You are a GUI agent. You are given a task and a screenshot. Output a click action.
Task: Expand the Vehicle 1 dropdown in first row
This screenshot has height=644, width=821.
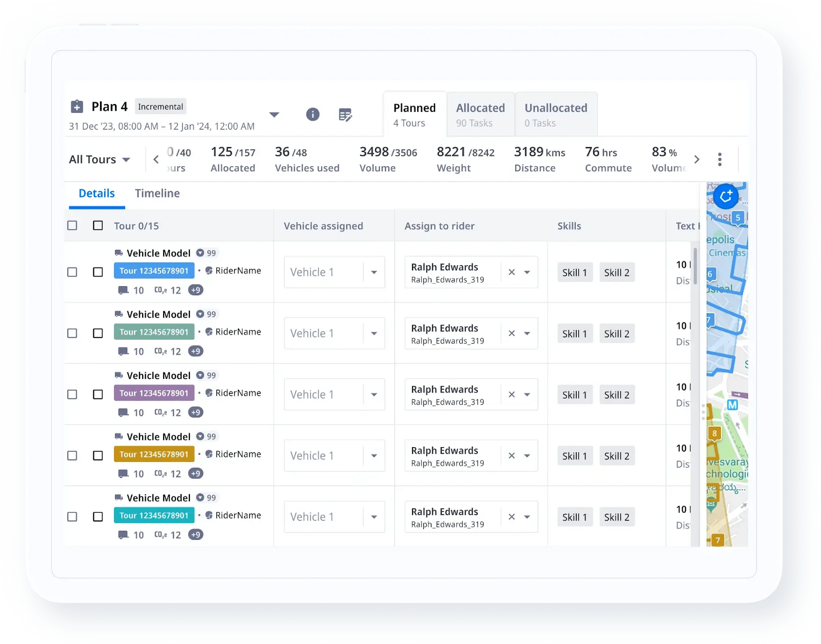click(x=374, y=272)
